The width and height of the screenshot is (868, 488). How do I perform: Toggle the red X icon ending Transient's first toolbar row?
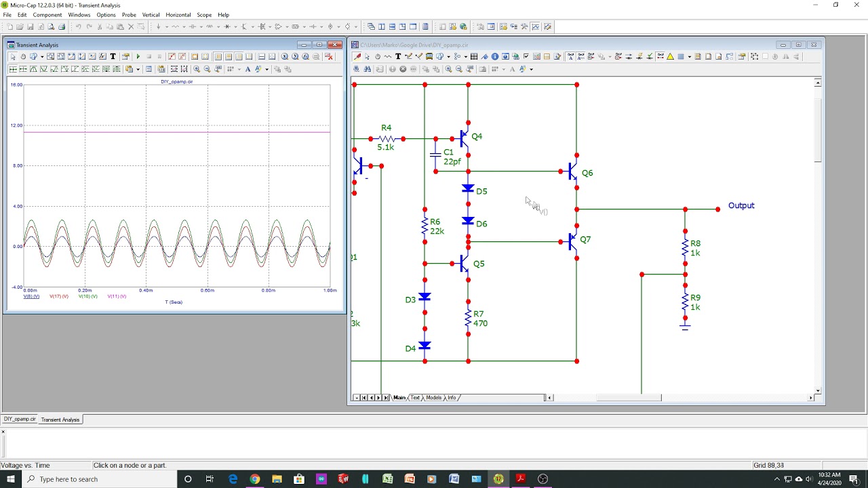(329, 56)
